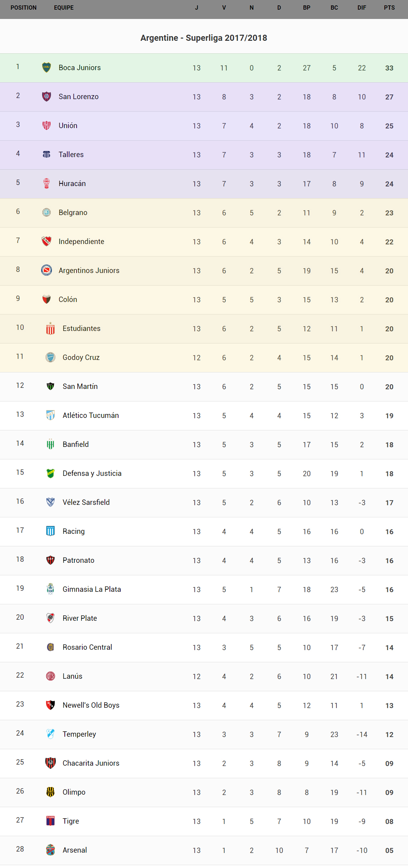
Task: Click the Tigre team badge
Action: click(50, 821)
